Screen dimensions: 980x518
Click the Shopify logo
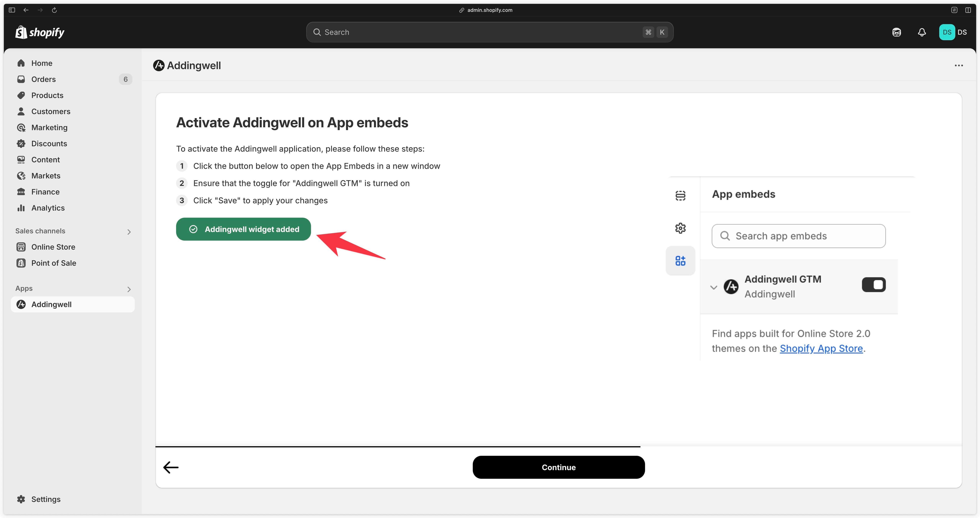[x=40, y=32]
